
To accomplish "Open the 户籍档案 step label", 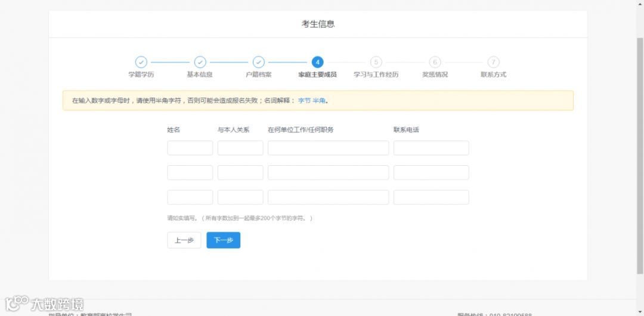I will tap(258, 75).
